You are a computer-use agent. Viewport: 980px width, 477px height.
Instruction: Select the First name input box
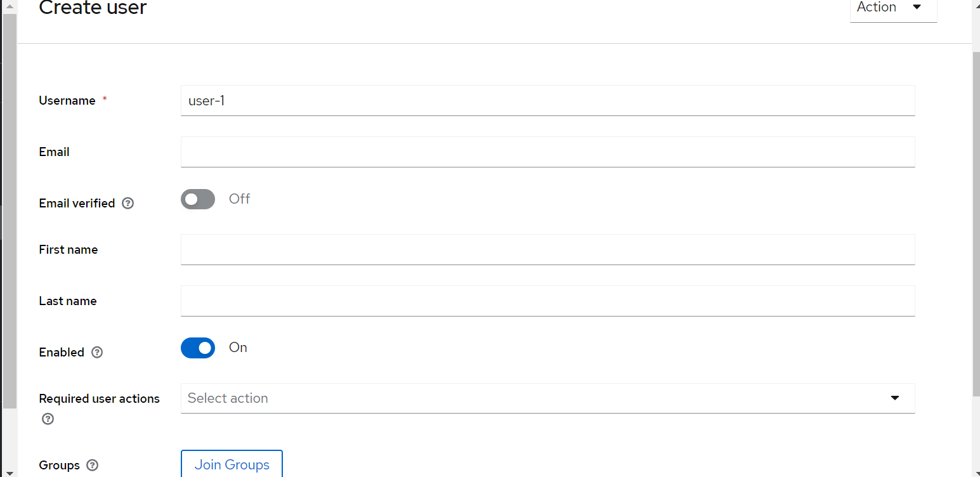[x=547, y=250]
